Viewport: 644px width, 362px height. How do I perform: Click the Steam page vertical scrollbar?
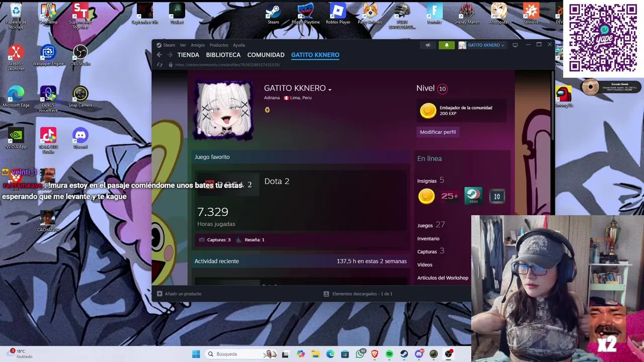point(552,106)
